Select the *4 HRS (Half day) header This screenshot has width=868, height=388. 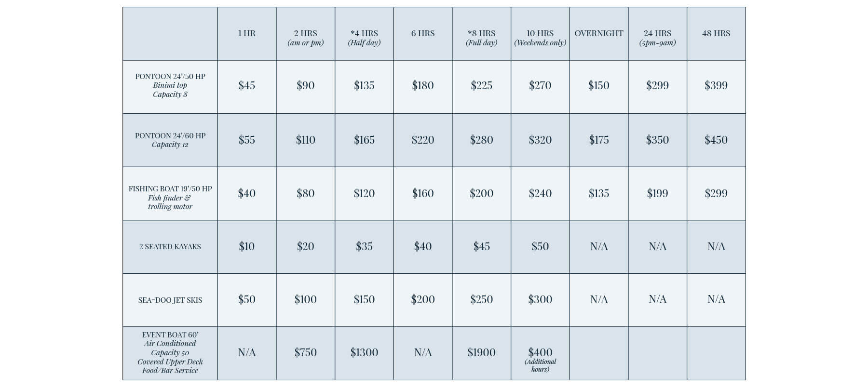tap(364, 38)
